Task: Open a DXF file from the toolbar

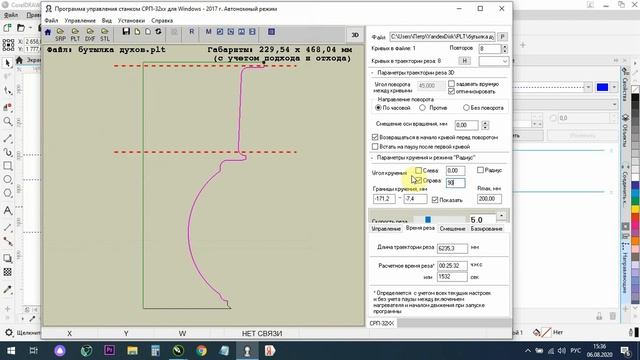Action: [x=90, y=35]
